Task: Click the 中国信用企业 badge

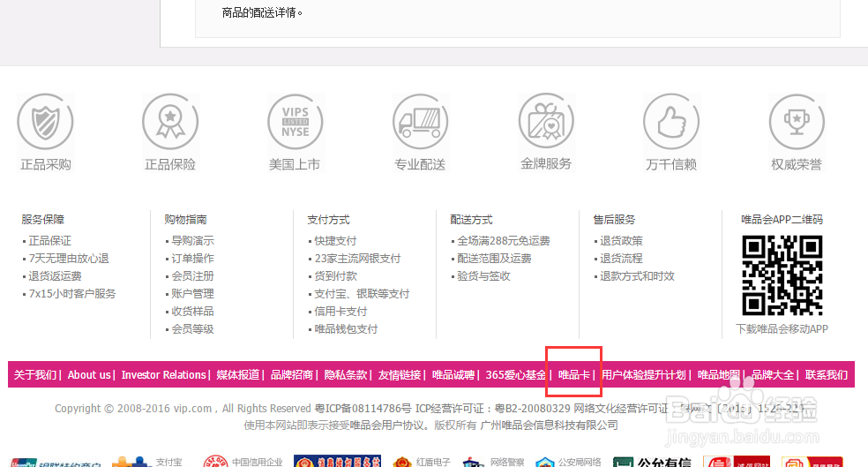Action: (243, 462)
